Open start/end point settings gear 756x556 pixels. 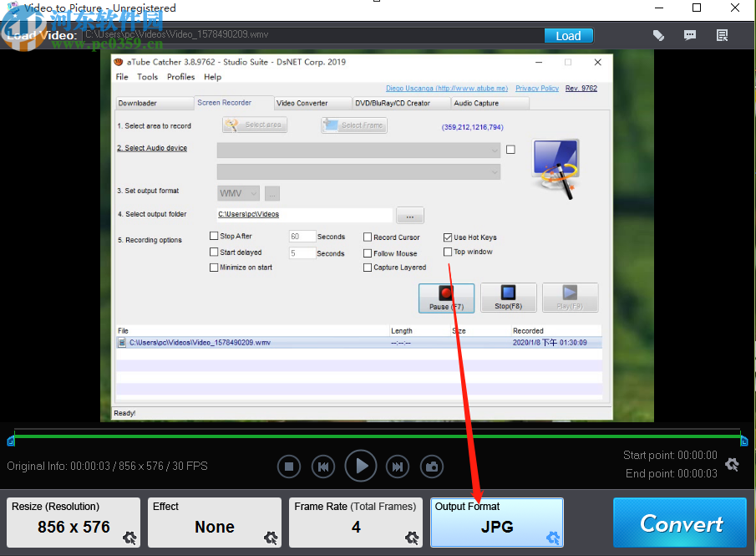[x=732, y=464]
